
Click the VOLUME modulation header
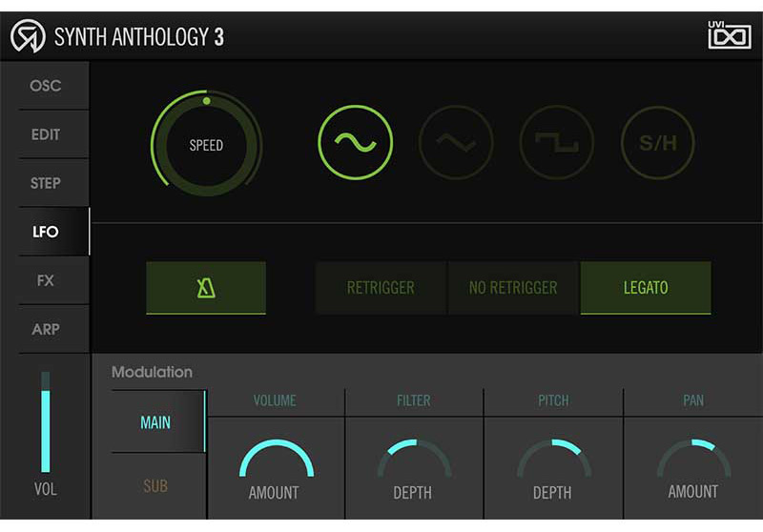pos(275,400)
